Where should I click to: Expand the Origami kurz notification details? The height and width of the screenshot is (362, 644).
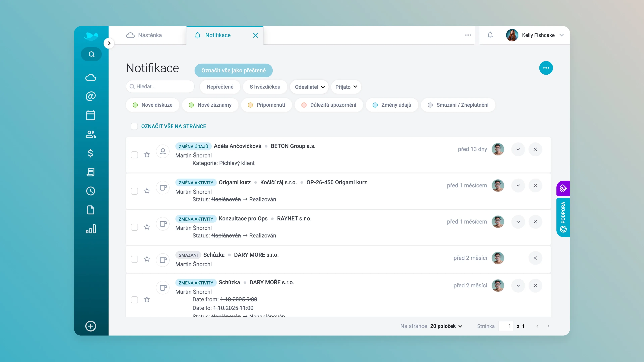pos(518,186)
